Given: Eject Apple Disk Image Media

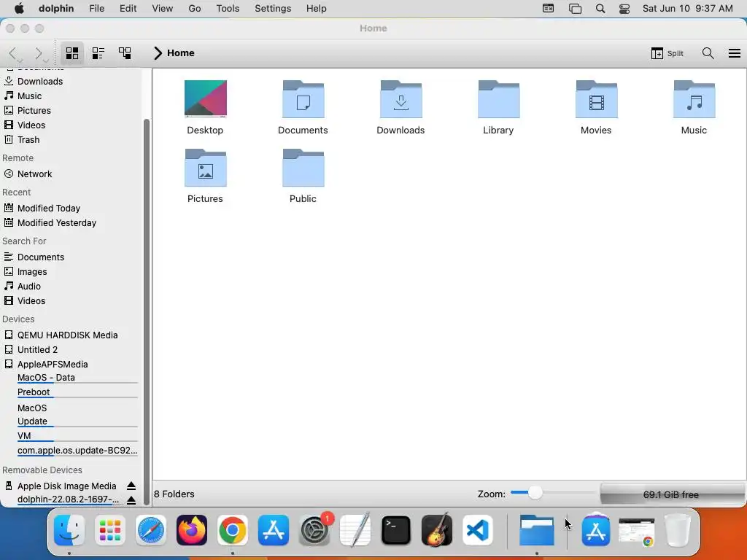Looking at the screenshot, I should pos(131,486).
